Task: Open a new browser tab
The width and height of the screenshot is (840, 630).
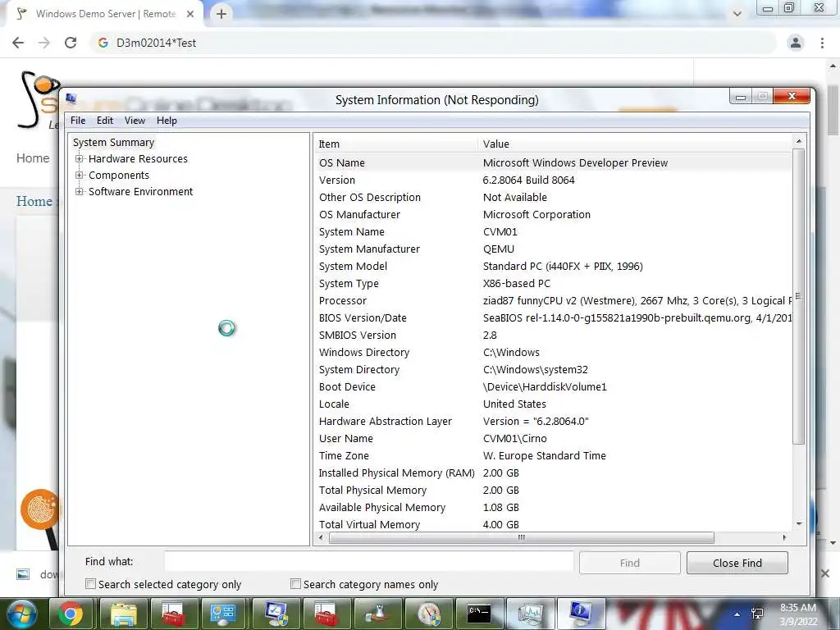Action: pyautogui.click(x=221, y=14)
